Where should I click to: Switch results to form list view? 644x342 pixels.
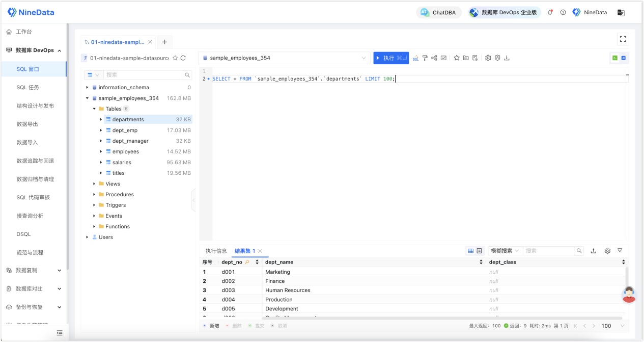click(479, 251)
